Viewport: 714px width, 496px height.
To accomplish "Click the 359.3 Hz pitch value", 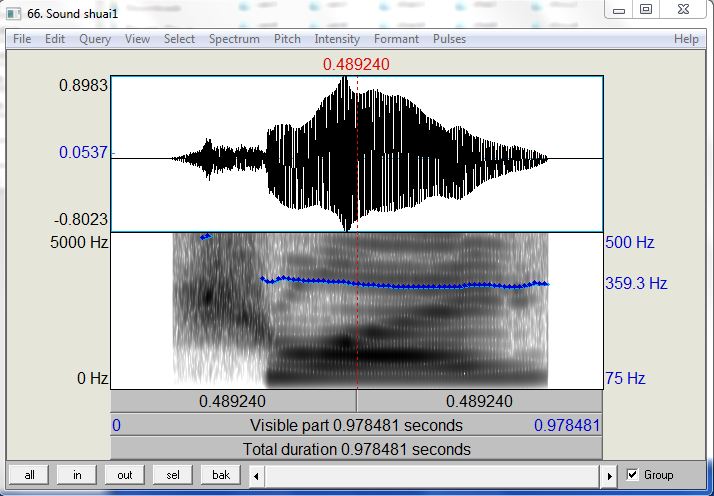I will coord(636,284).
